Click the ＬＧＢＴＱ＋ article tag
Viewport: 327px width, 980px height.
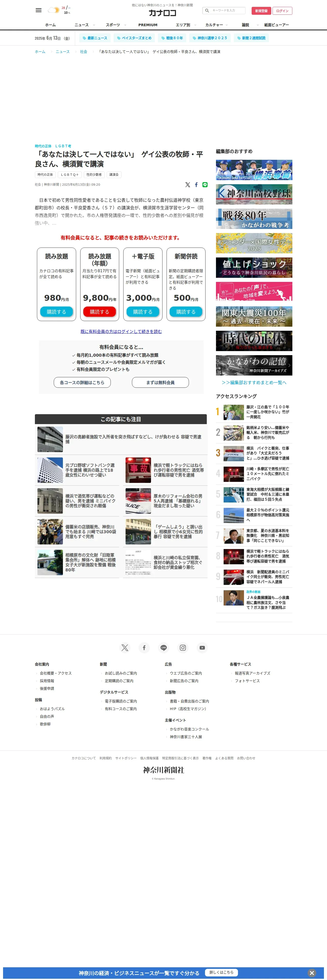pyautogui.click(x=70, y=175)
